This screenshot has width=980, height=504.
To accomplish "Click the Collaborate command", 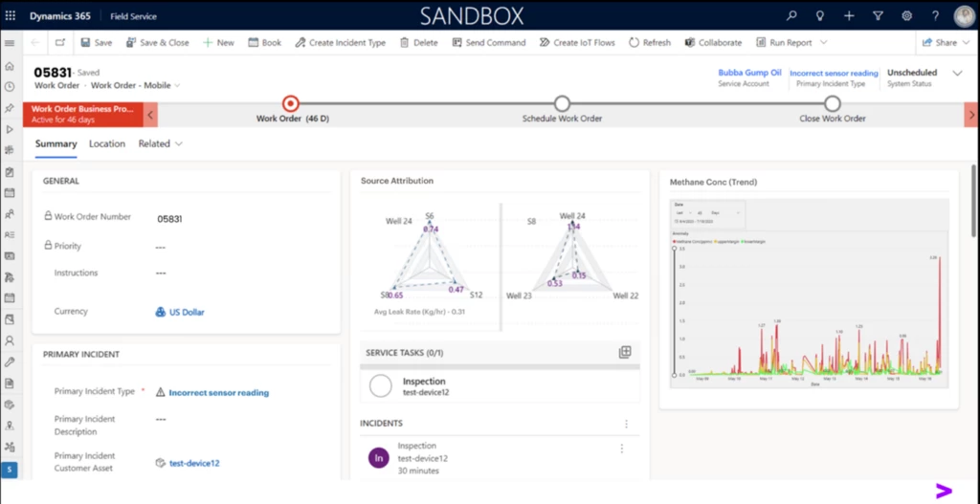I will pyautogui.click(x=713, y=42).
